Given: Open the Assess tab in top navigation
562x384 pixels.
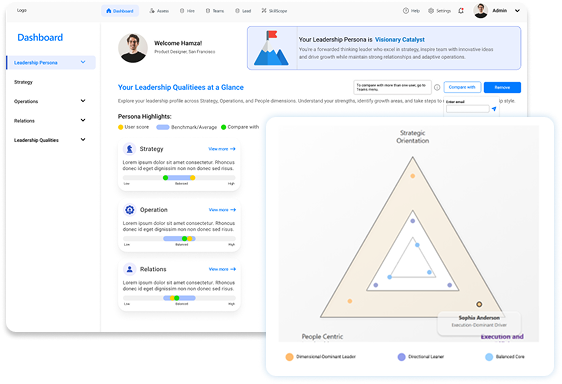Looking at the screenshot, I should point(159,11).
